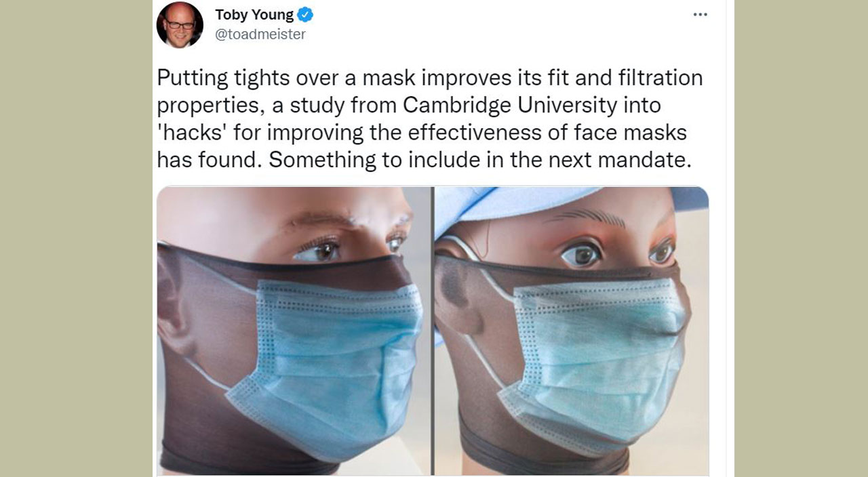
Task: Click the Toby Young display name
Action: click(254, 14)
